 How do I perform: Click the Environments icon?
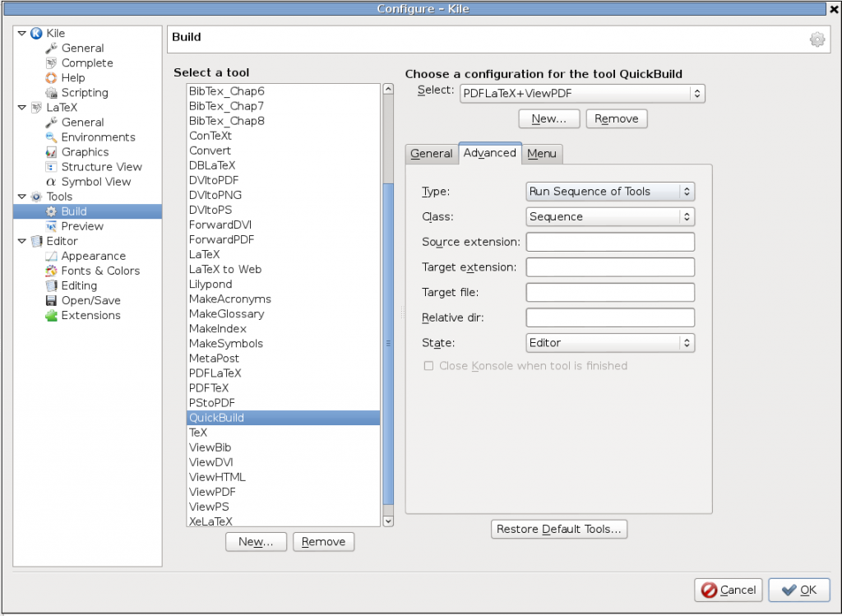point(51,137)
